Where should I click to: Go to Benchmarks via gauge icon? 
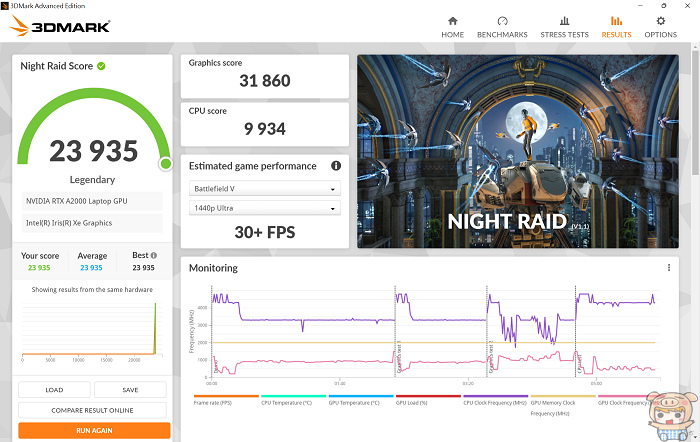pos(502,21)
